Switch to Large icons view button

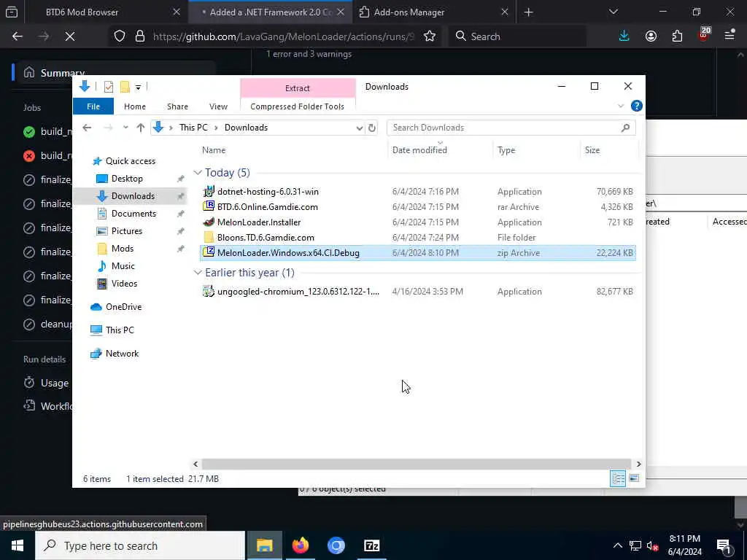click(634, 478)
